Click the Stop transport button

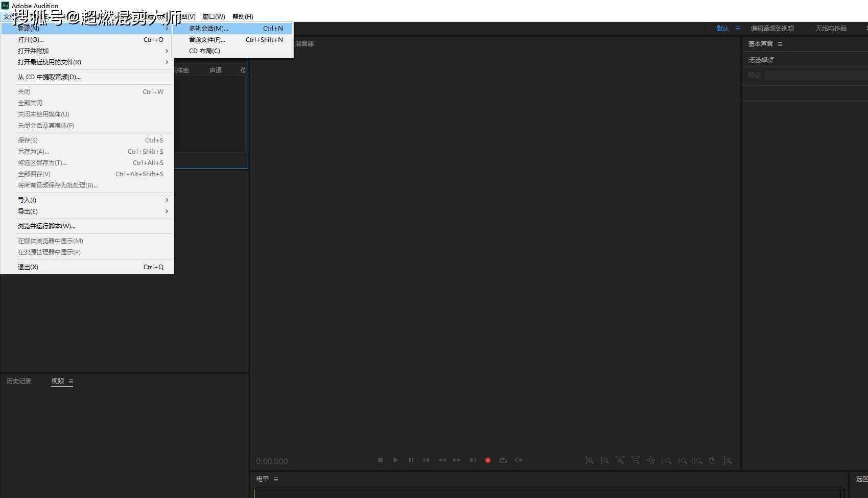[x=380, y=460]
